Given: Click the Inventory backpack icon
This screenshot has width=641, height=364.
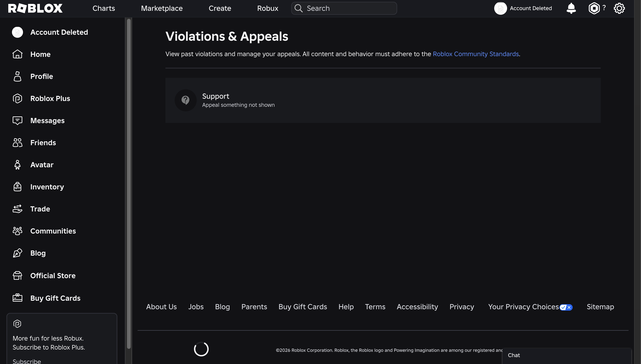Looking at the screenshot, I should pyautogui.click(x=17, y=187).
